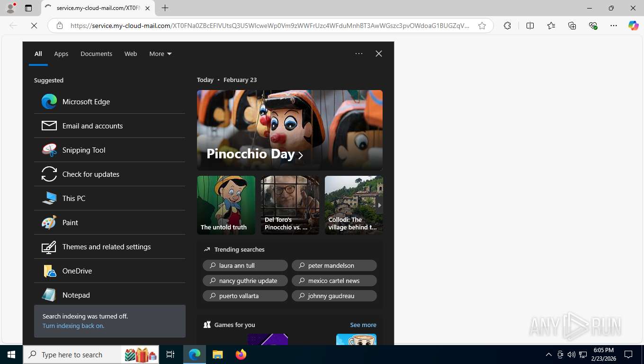
Task: Launch Paint from the suggested list
Action: [x=109, y=222]
